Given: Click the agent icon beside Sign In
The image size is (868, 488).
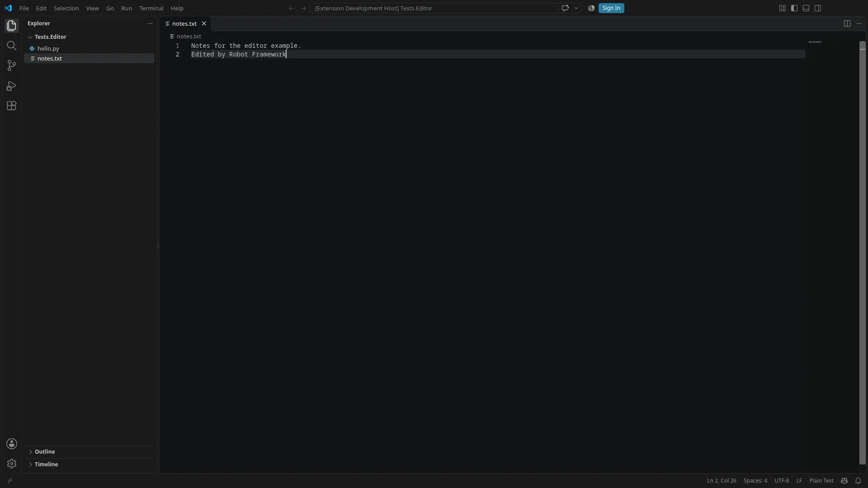Looking at the screenshot, I should point(591,8).
